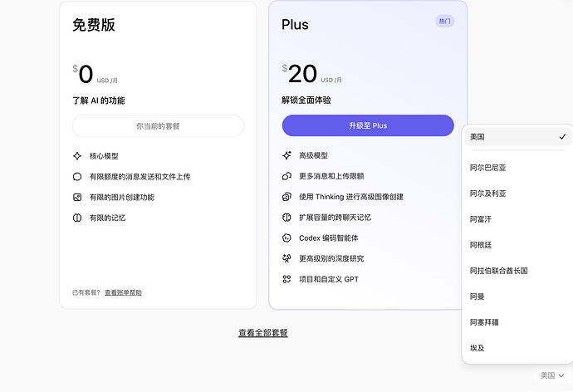Image resolution: width=573 pixels, height=392 pixels.
Task: Click the Codex icon beside Codex 编码智能体
Action: coord(286,238)
